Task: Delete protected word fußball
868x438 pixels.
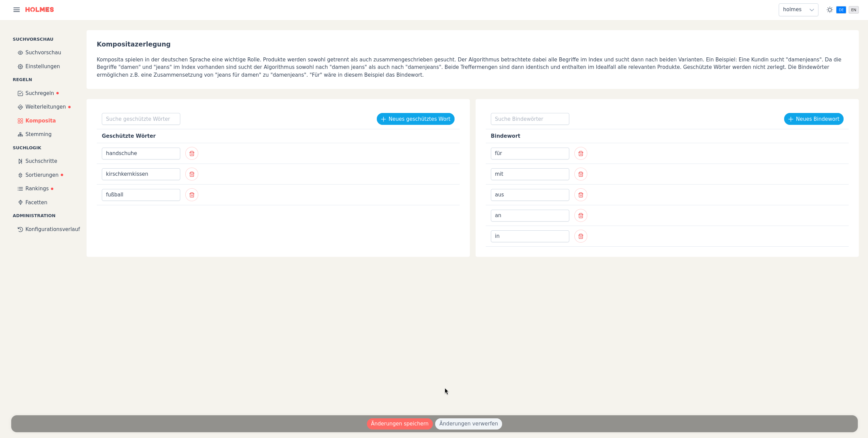Action: point(192,195)
